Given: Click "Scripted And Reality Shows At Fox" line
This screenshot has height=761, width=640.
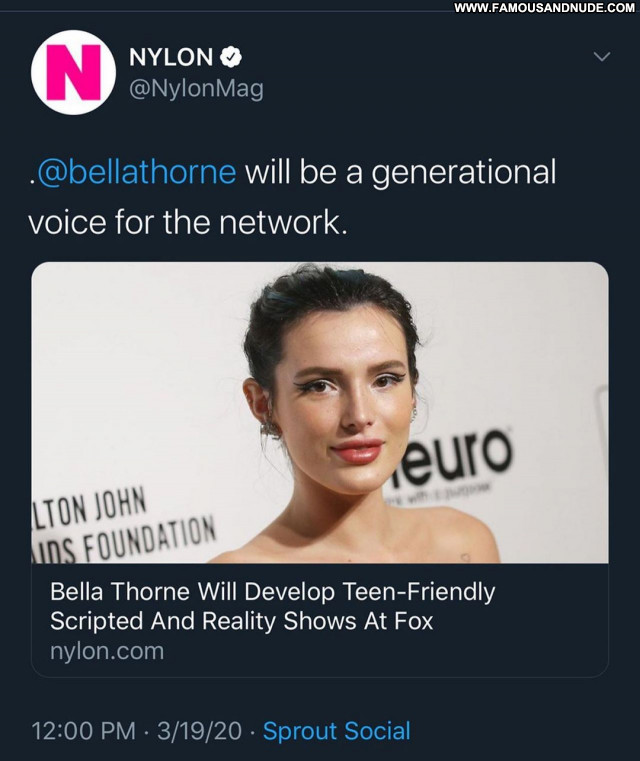Looking at the screenshot, I should (x=241, y=620).
